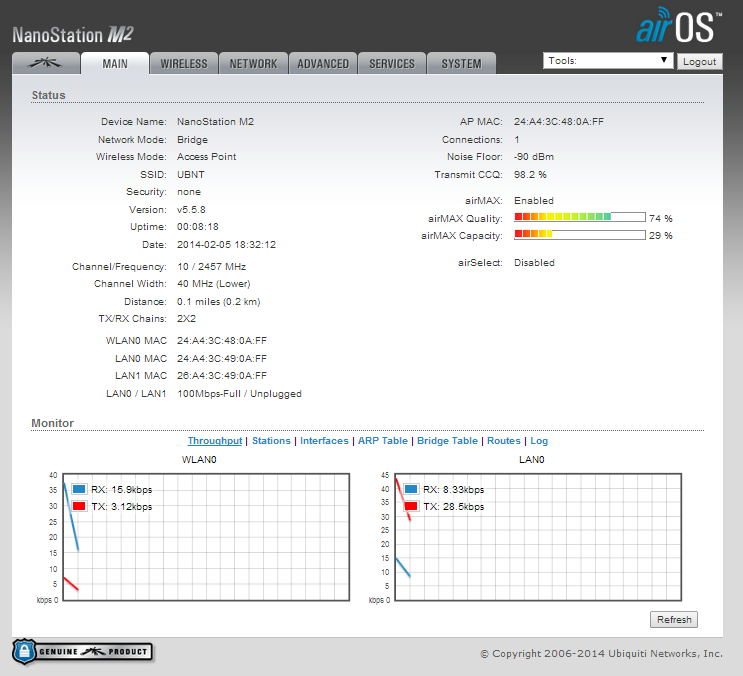Viewport: 743px width, 676px height.
Task: Open the NETWORK tab
Action: [x=254, y=63]
